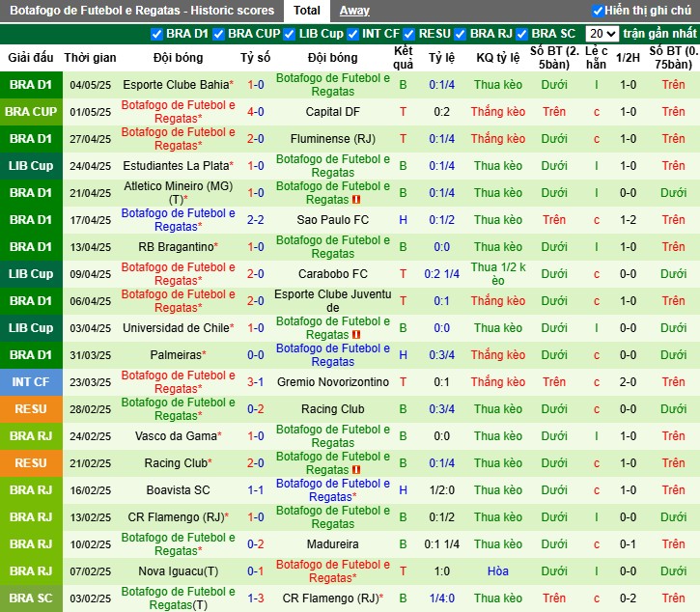Screen dimensions: 700x612
Task: Click 'Hòa' result in Nova Iguacu row
Action: pos(498,571)
